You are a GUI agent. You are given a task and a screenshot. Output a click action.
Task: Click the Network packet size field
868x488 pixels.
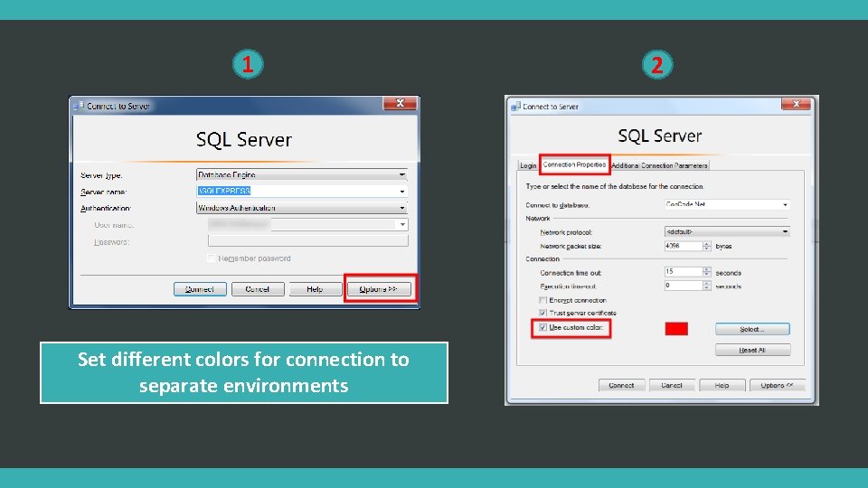click(684, 246)
